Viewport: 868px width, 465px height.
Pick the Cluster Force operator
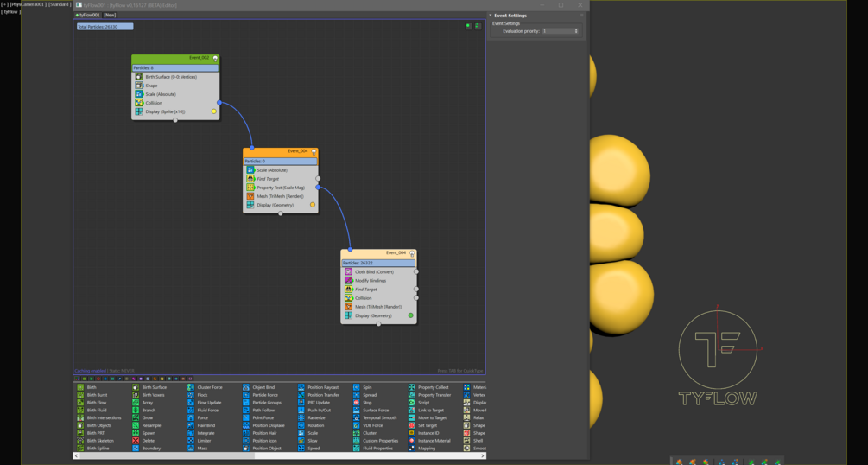click(x=205, y=387)
